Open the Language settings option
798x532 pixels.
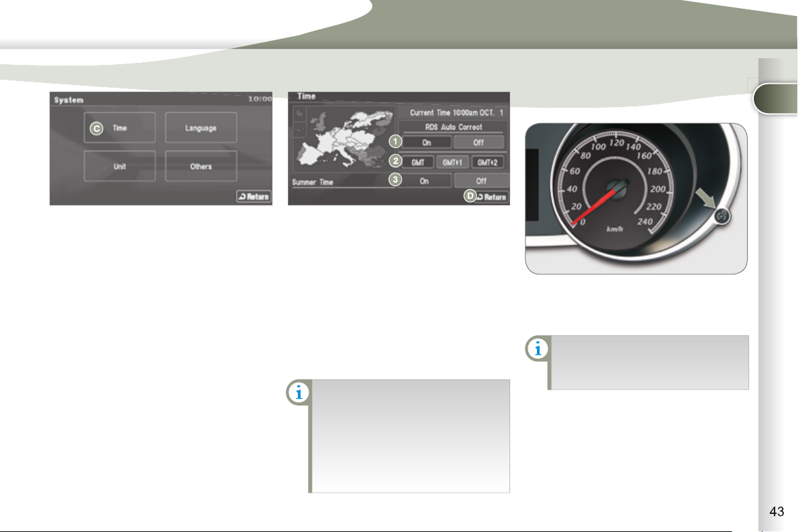(x=201, y=128)
